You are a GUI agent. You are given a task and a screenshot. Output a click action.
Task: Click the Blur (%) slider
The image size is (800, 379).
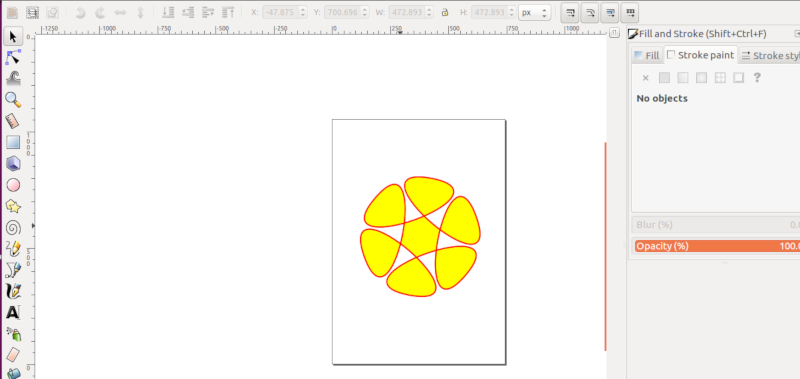tap(716, 224)
